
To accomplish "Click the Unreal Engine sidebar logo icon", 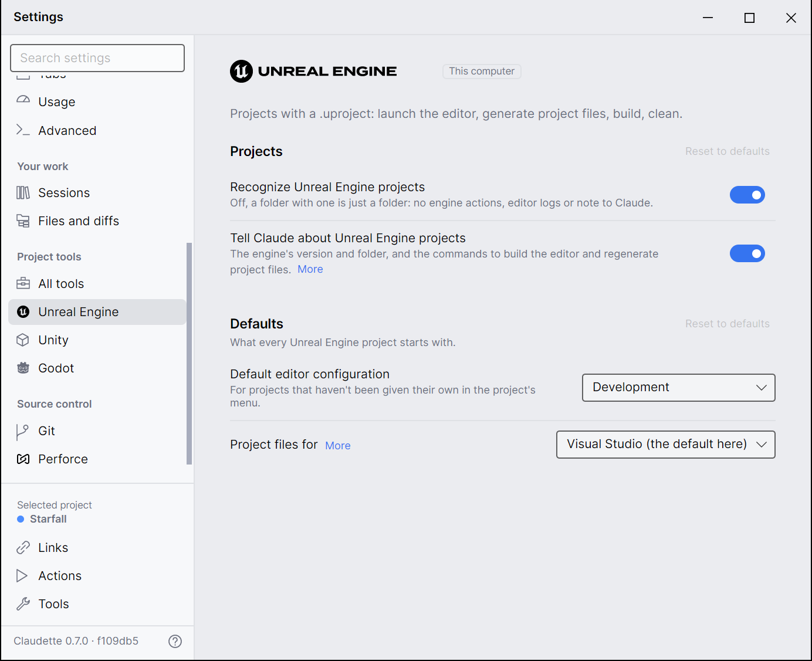I will (x=23, y=311).
